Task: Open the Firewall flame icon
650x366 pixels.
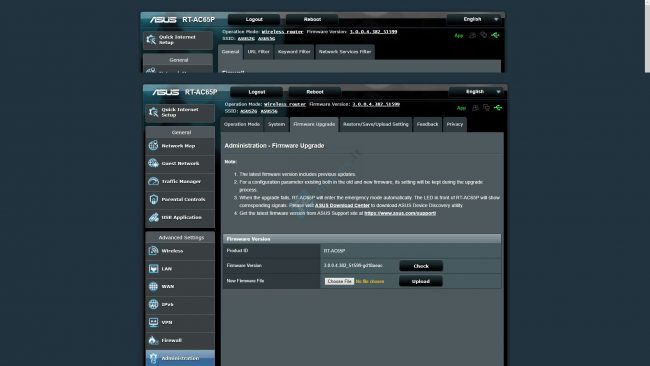Action: point(153,340)
